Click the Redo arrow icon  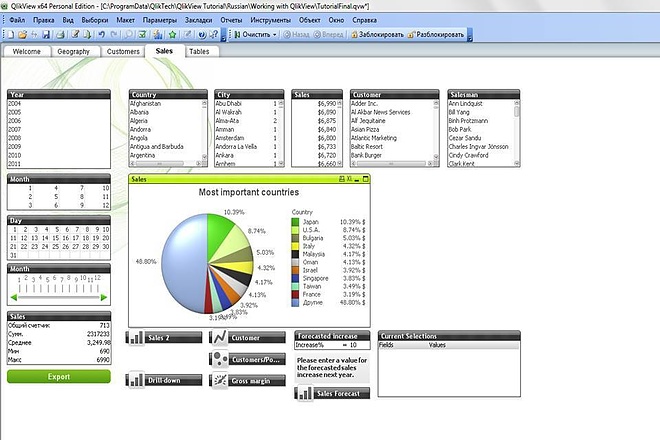(114, 35)
